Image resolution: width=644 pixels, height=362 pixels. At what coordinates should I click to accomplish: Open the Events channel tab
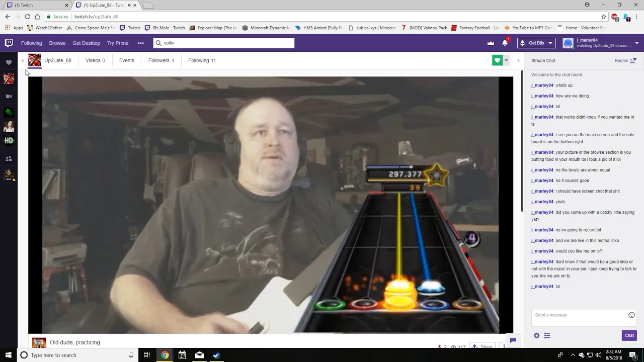pos(127,60)
